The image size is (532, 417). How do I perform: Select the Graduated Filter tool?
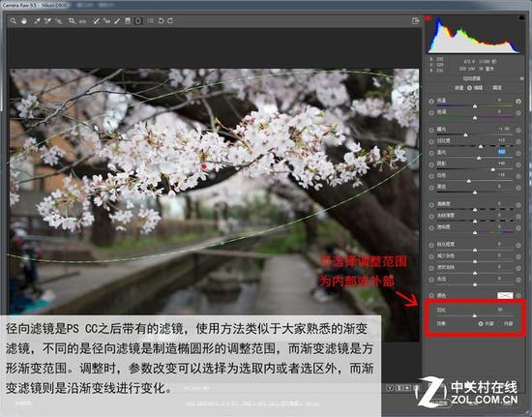[x=128, y=21]
